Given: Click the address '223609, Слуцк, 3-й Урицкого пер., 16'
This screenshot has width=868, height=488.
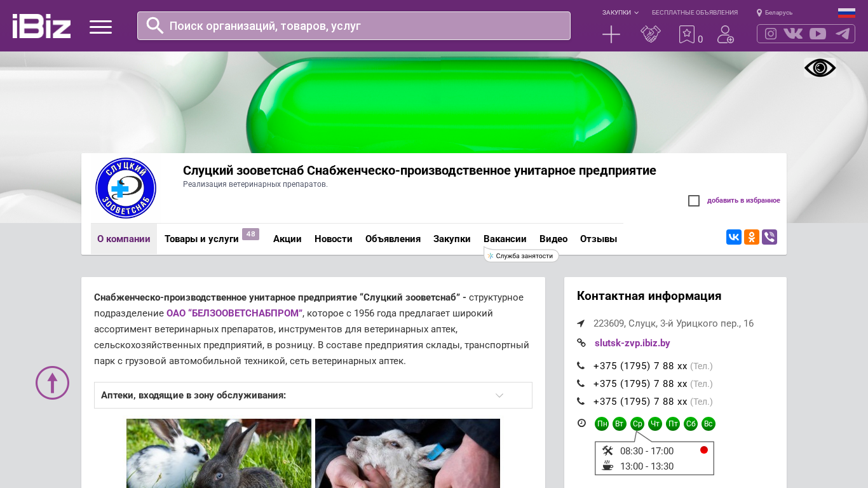Looking at the screenshot, I should click(x=674, y=323).
